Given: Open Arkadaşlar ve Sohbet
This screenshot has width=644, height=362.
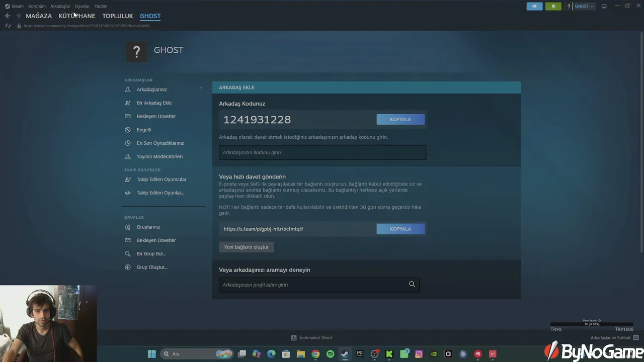Looking at the screenshot, I should click(614, 338).
